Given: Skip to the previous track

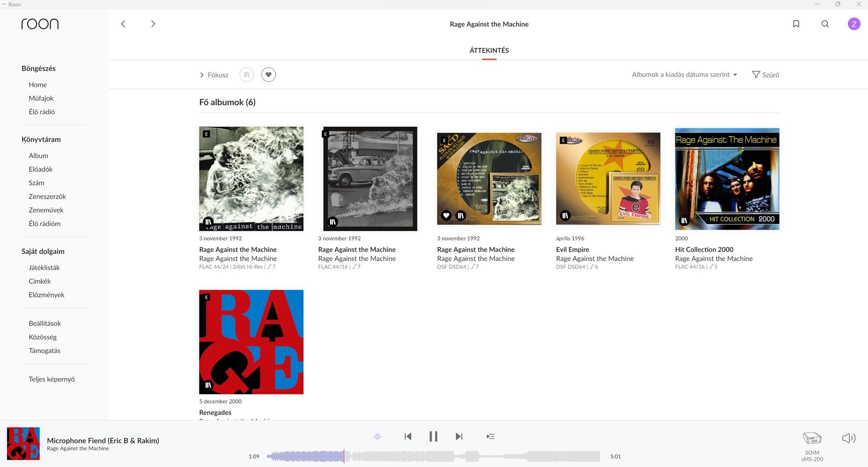Looking at the screenshot, I should 407,436.
